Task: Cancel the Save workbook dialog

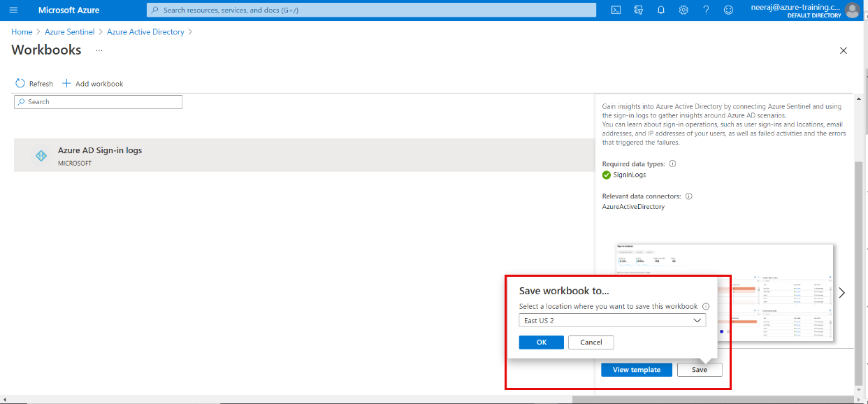Action: (x=591, y=342)
